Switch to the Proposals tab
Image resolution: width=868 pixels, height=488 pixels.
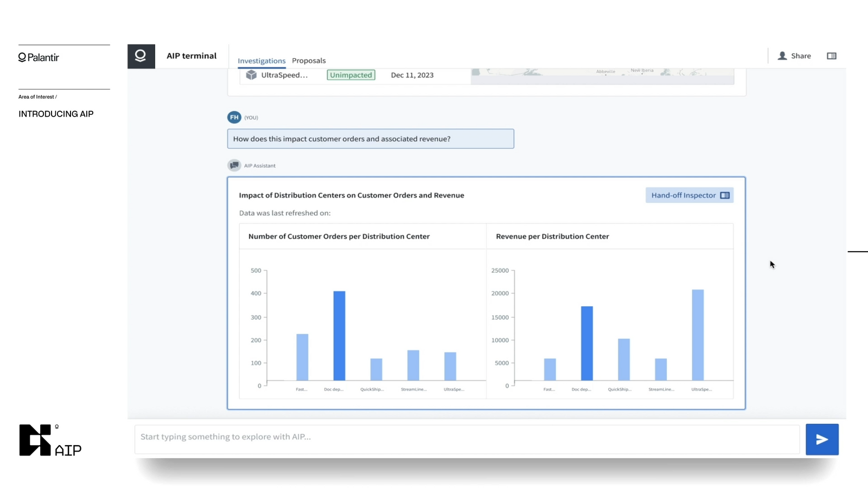click(x=309, y=60)
